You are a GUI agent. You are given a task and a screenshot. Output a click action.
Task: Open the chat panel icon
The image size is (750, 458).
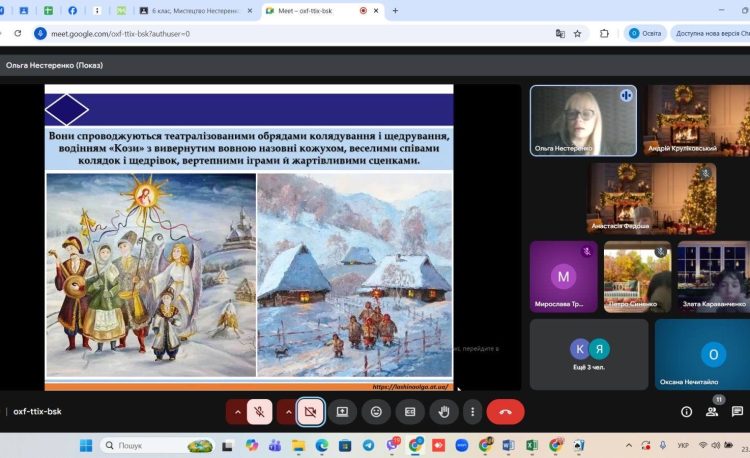click(x=737, y=411)
